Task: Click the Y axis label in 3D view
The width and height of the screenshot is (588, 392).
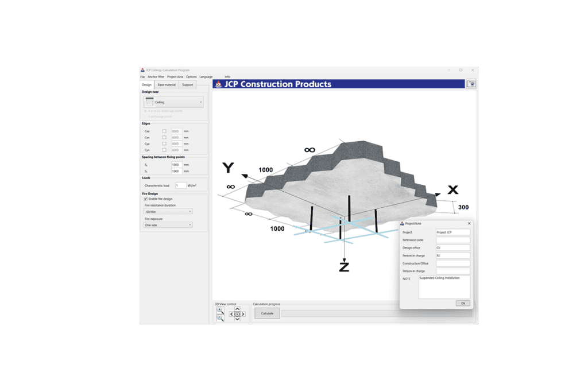Action: point(228,168)
